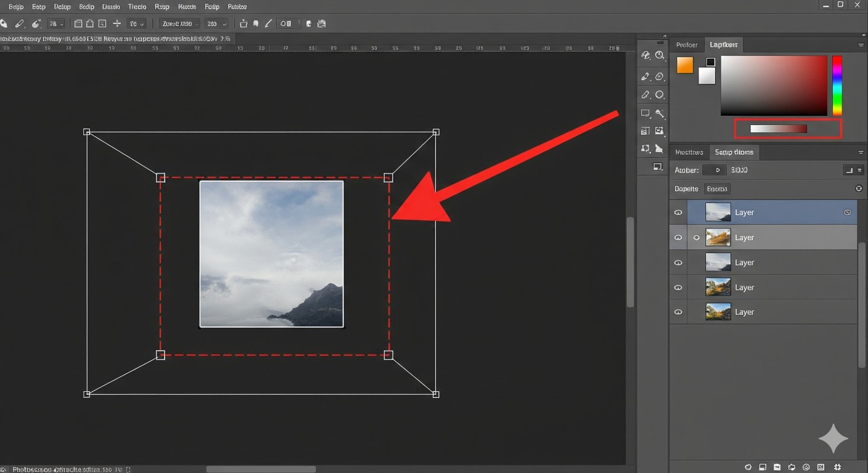Click the orange foreground color swatch
Image resolution: width=868 pixels, height=473 pixels.
point(685,65)
